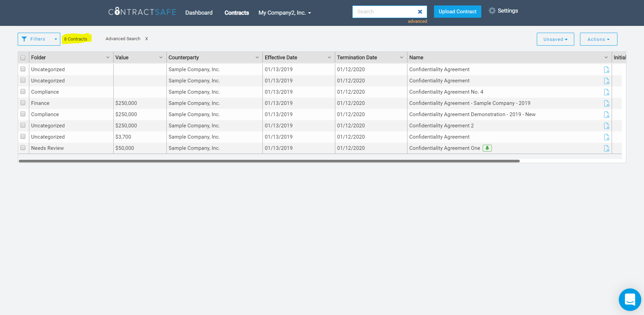Go to the Dashboard tab
Viewport: 644px width, 315px height.
(199, 13)
